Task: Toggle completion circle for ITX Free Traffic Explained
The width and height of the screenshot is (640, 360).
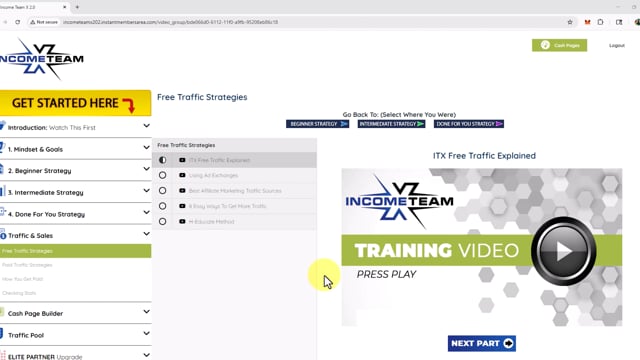Action: click(x=162, y=160)
